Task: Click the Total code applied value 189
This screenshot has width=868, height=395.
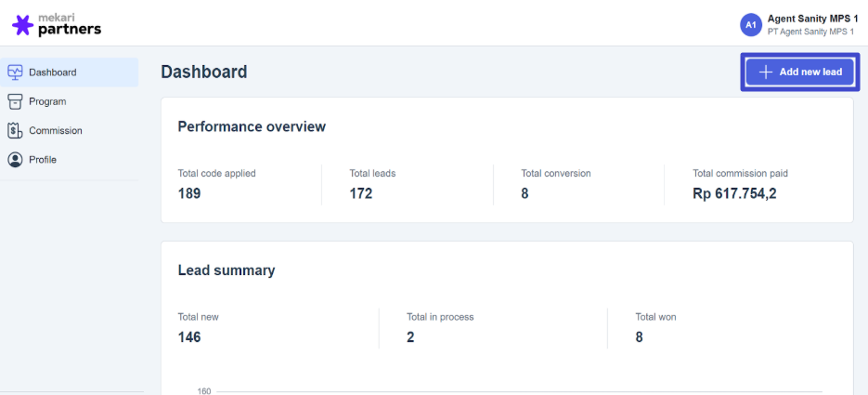Action: tap(189, 193)
